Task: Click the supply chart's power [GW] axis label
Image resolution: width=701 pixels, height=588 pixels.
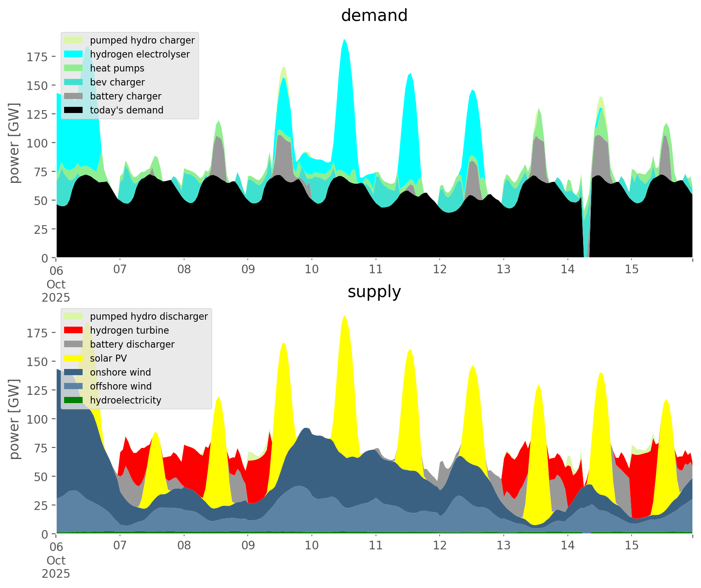Action: [x=15, y=419]
